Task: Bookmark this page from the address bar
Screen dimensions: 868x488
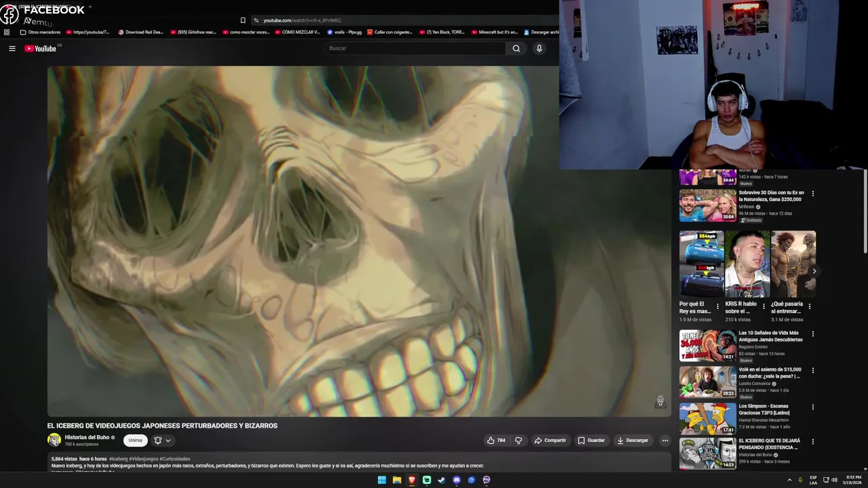Action: pyautogui.click(x=243, y=20)
